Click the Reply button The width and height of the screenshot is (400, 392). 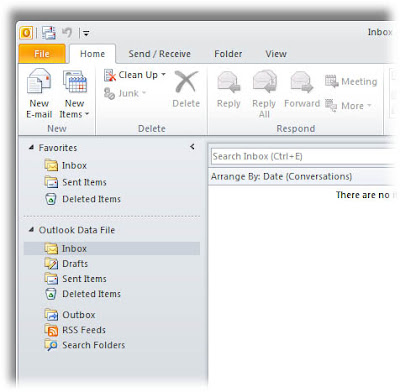pyautogui.click(x=229, y=89)
